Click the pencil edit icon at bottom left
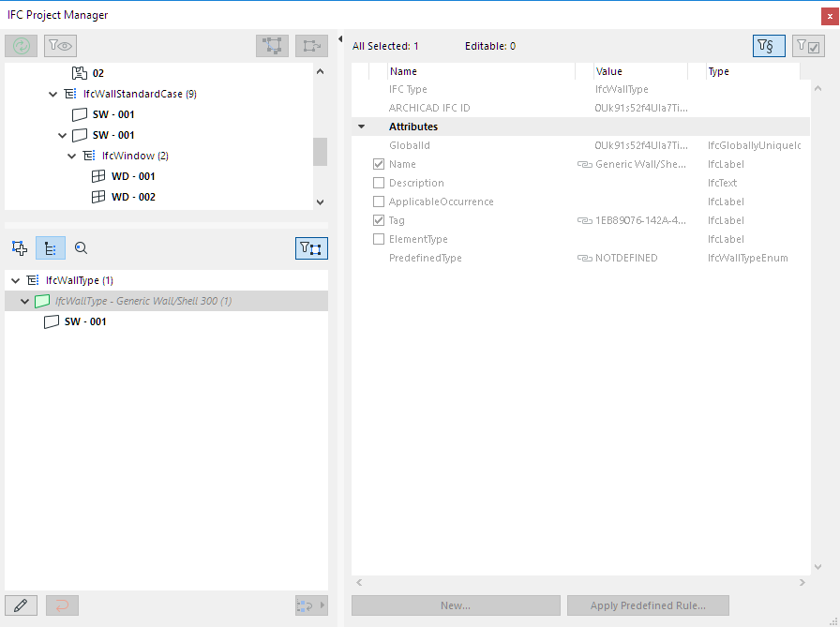The width and height of the screenshot is (840, 627). pos(21,605)
